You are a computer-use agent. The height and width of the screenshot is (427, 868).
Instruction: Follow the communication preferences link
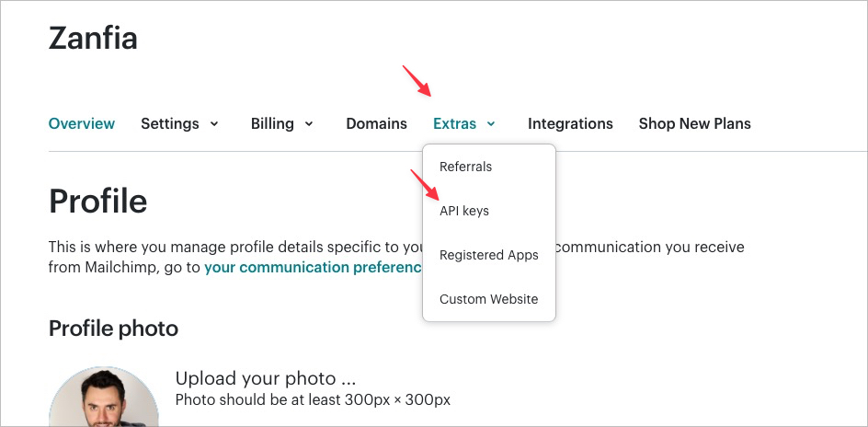click(312, 268)
